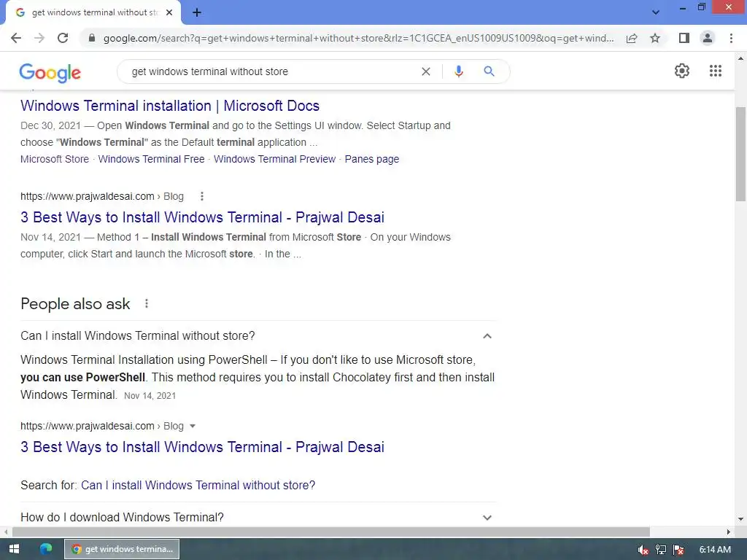Screen dimensions: 747x560
Task: Close the current Chrome tab
Action: tap(169, 13)
